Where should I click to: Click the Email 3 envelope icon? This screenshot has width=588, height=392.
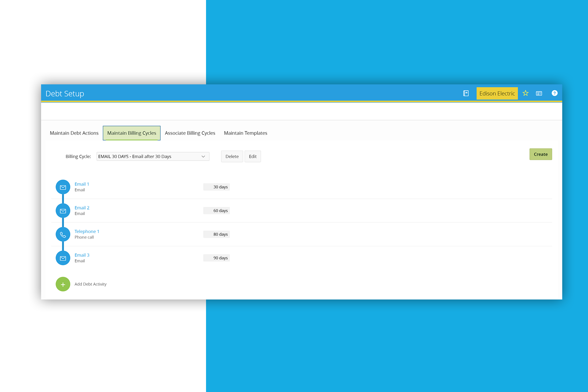pos(63,258)
